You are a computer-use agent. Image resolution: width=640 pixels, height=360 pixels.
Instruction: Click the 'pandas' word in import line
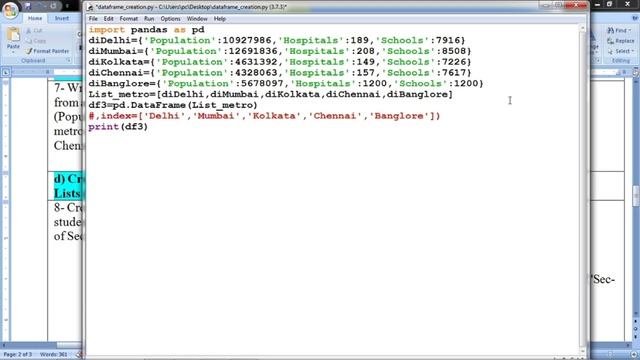(149, 30)
